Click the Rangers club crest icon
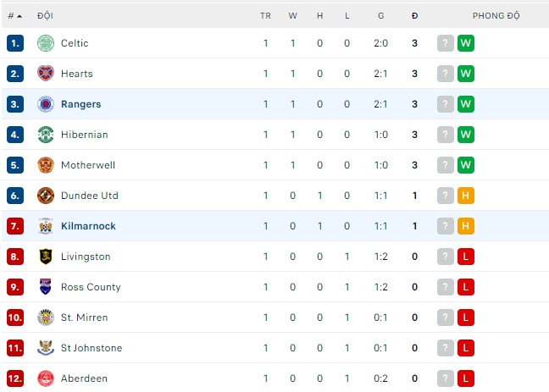Screen dimensions: 549x392 46,104
